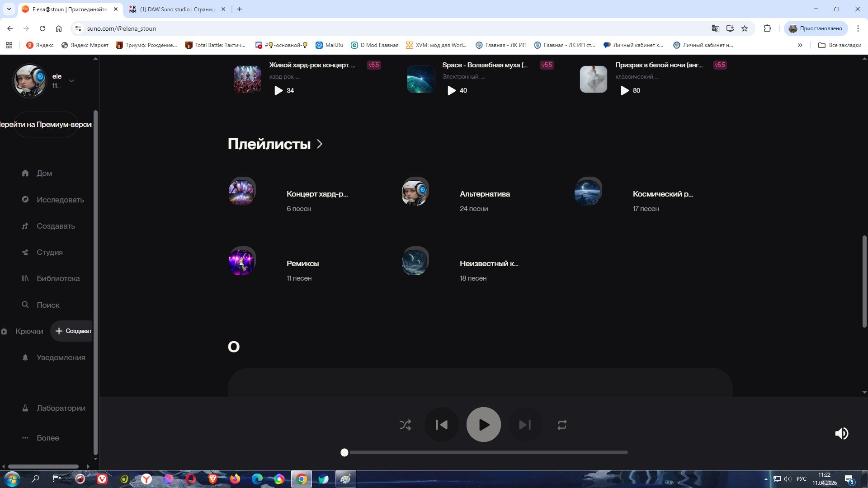Viewport: 868px width, 488px height.
Task: Show hidden bookmarks overflow chevron
Action: pyautogui.click(x=800, y=45)
